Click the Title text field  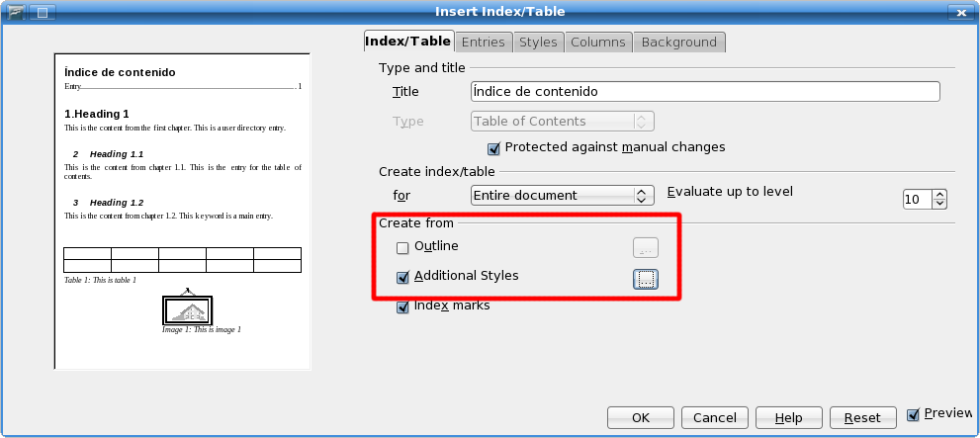(x=704, y=91)
